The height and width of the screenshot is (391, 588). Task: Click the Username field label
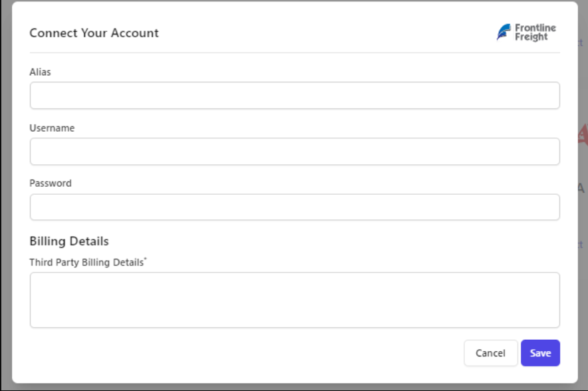52,128
